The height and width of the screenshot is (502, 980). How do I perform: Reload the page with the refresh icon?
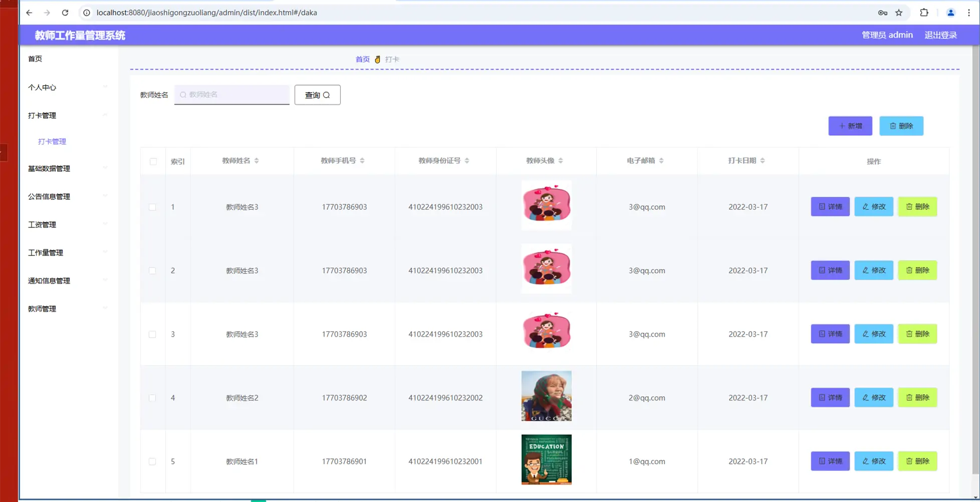pyautogui.click(x=65, y=13)
